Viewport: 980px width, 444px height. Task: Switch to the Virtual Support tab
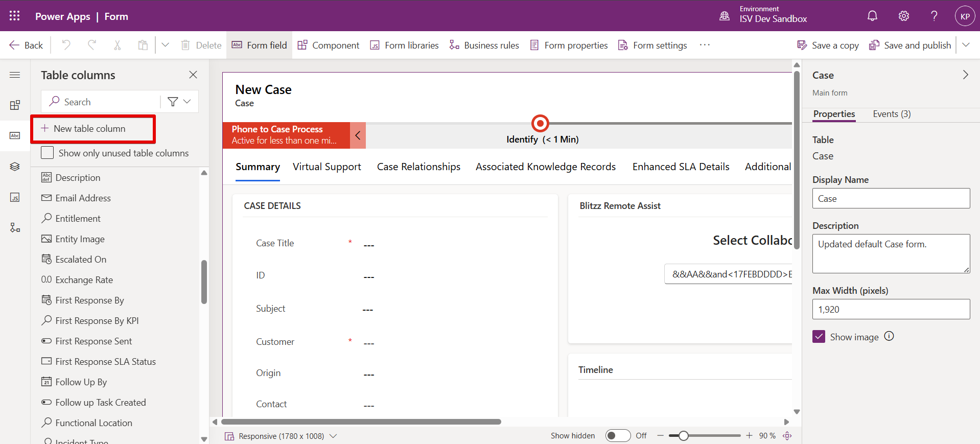point(327,167)
